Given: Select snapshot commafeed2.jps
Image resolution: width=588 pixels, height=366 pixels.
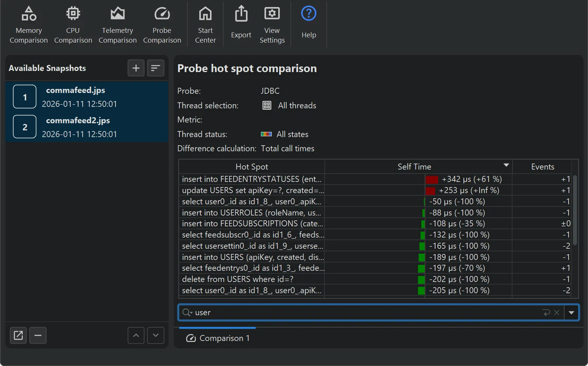Looking at the screenshot, I should (x=87, y=127).
